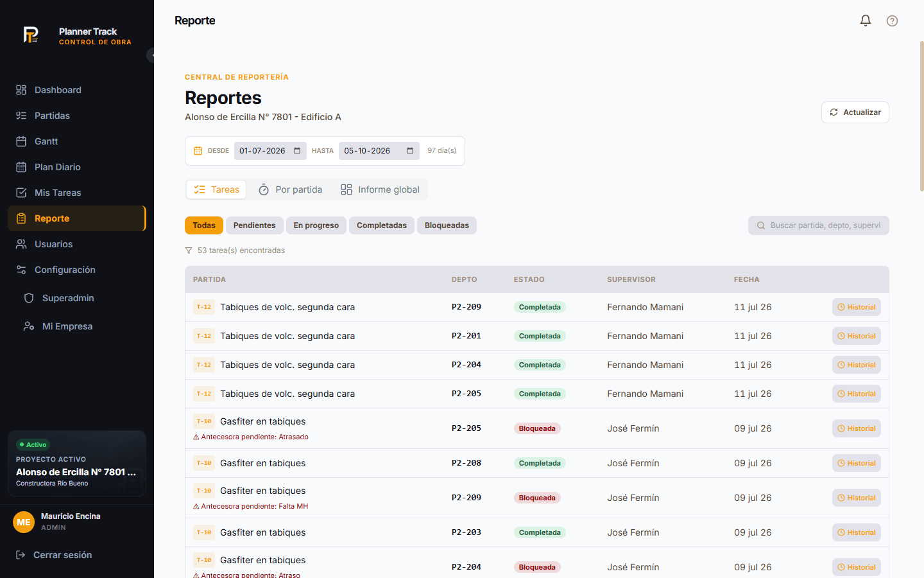Filter by En progreso

coord(316,225)
